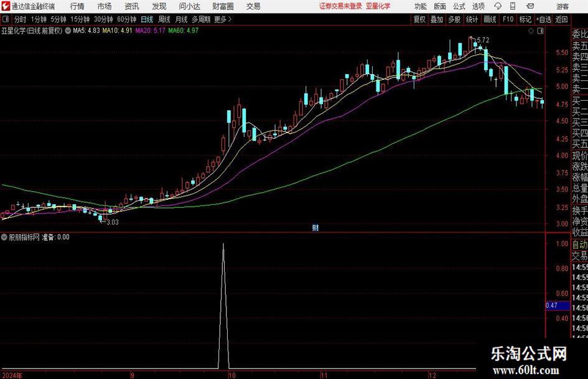Click 证券交易未登录 login link
Screen dimensions: 588x379
point(340,6)
